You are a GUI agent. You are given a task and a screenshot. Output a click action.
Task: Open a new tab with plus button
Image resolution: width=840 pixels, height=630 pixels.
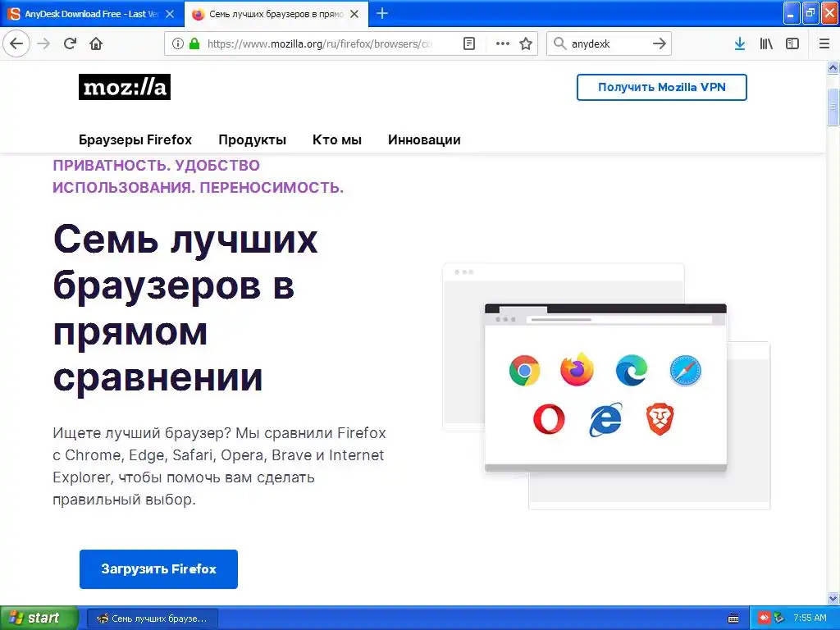(382, 13)
